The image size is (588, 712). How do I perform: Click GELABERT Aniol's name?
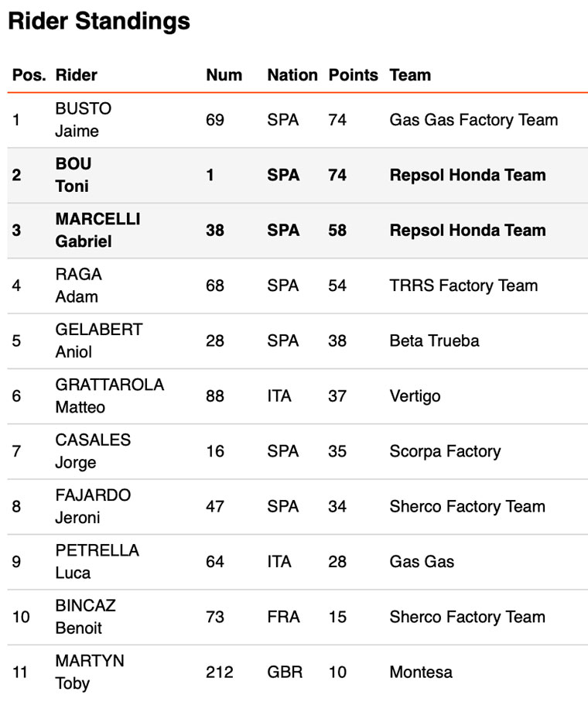(98, 341)
